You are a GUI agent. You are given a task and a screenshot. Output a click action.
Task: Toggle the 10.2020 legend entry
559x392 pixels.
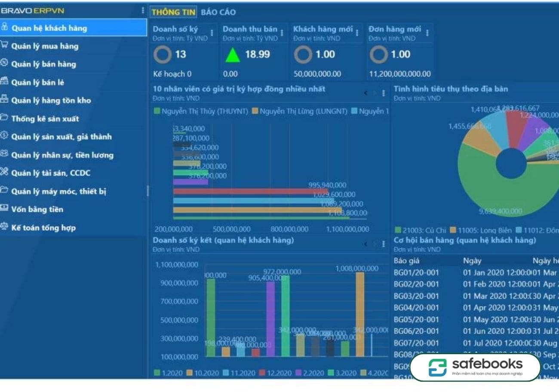coord(203,373)
